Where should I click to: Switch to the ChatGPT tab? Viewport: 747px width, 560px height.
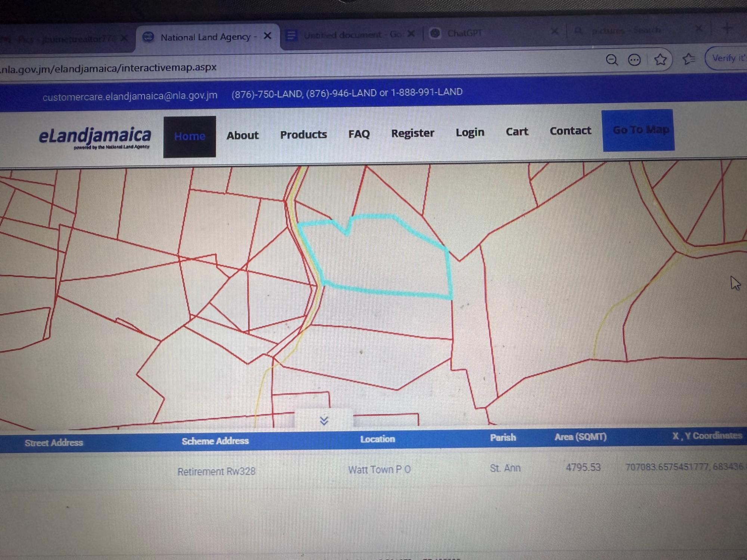465,34
